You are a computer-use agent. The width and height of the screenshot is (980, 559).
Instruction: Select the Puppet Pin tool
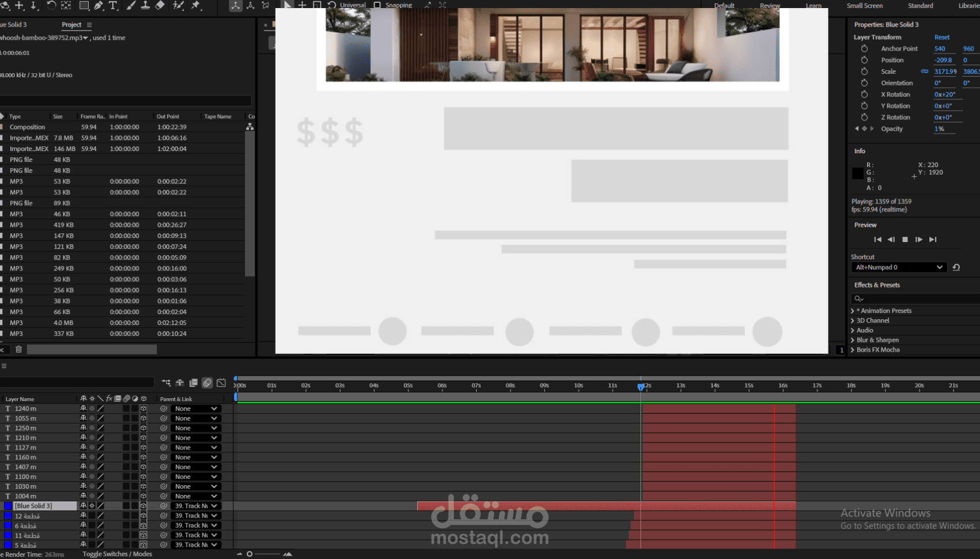(x=196, y=6)
